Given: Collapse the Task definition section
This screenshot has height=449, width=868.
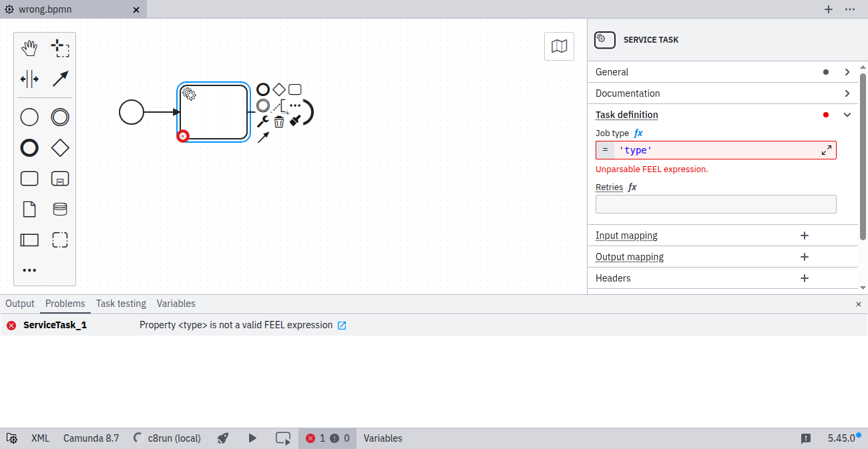Looking at the screenshot, I should pos(847,115).
